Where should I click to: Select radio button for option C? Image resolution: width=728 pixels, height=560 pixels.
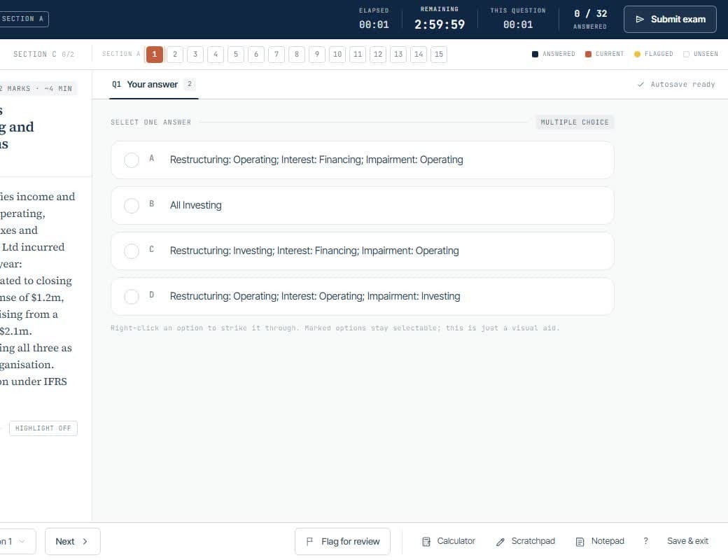(132, 251)
